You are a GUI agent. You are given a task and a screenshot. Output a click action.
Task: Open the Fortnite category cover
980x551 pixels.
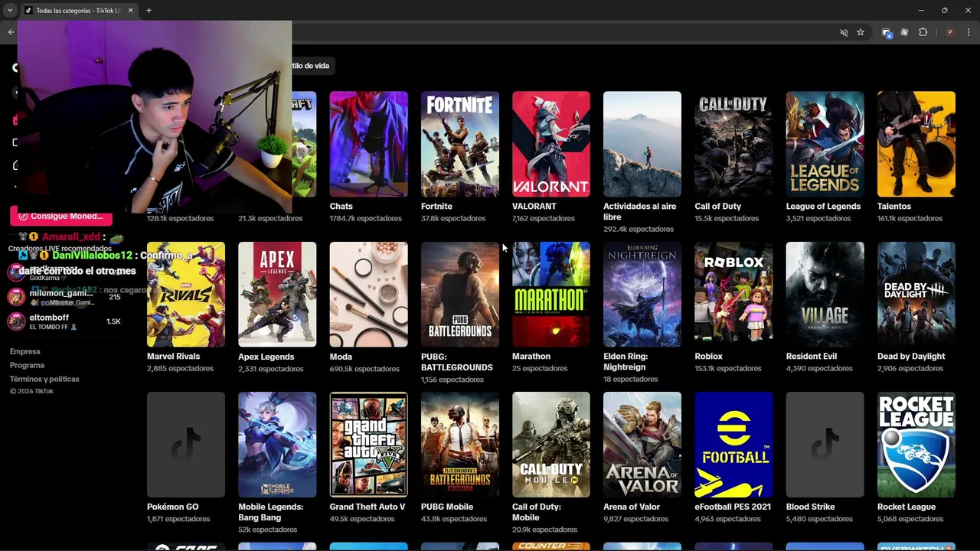[x=459, y=144]
